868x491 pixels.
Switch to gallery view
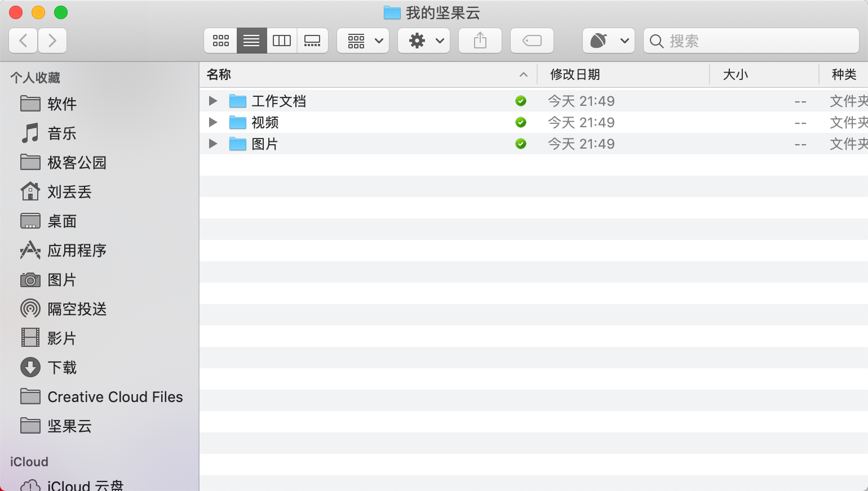[x=312, y=41]
